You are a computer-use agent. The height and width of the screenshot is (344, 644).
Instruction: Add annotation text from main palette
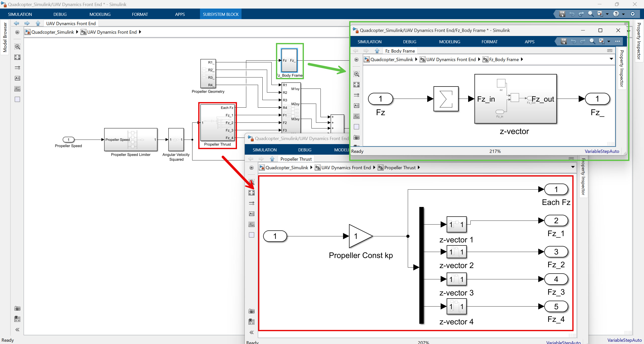(17, 78)
